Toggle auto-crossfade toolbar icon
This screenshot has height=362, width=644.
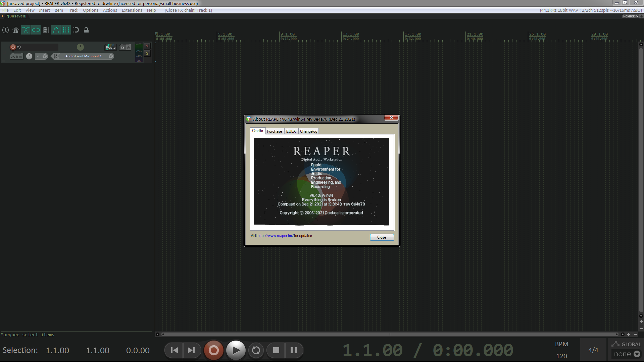click(26, 30)
